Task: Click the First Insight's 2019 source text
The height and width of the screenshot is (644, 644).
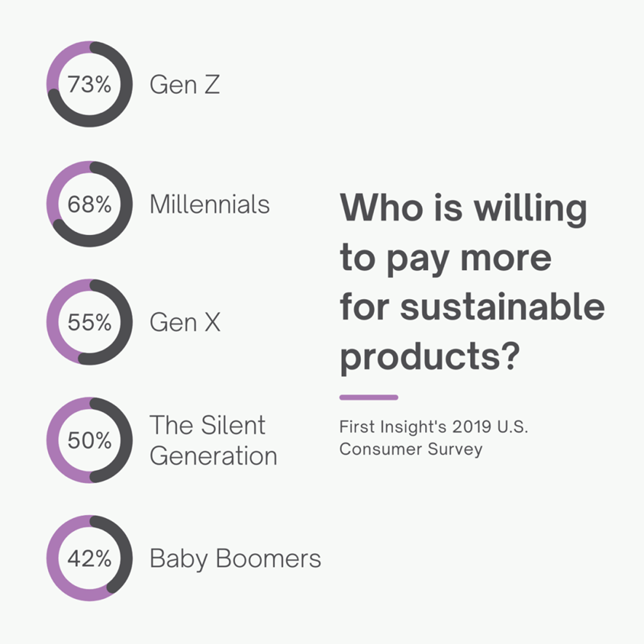Action: coord(434,426)
